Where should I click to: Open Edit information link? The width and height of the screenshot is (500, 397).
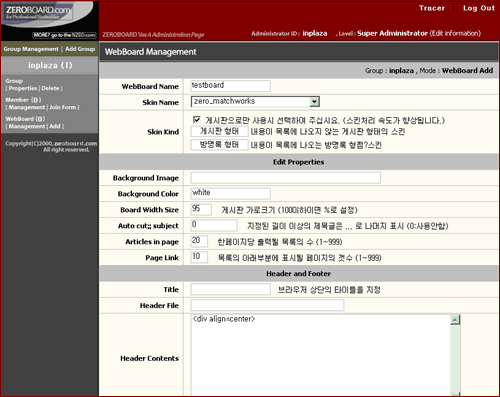point(455,33)
